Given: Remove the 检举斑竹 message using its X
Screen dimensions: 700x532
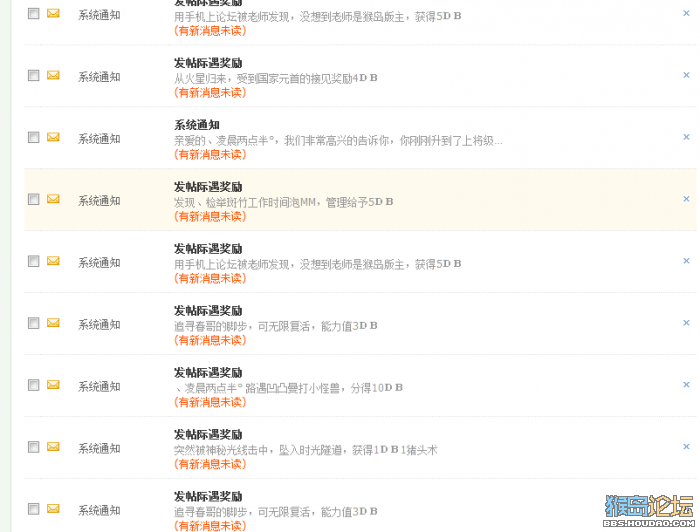Looking at the screenshot, I should (x=686, y=199).
